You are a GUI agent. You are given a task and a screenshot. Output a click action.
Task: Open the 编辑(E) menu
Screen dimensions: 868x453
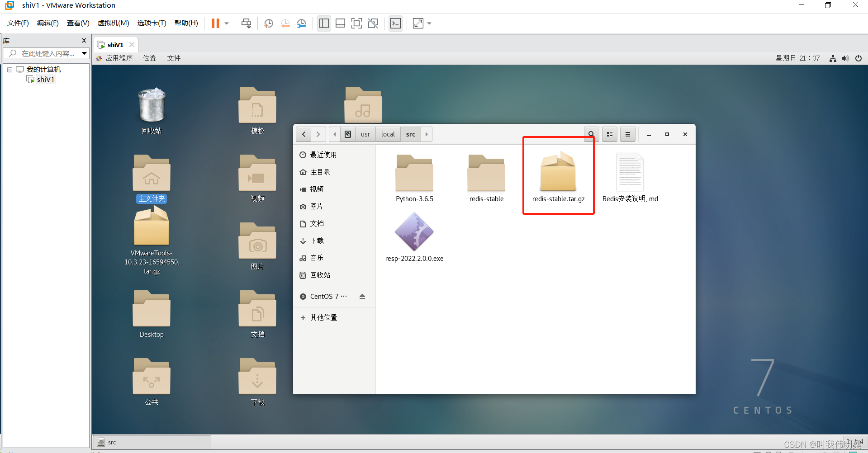[x=48, y=23]
